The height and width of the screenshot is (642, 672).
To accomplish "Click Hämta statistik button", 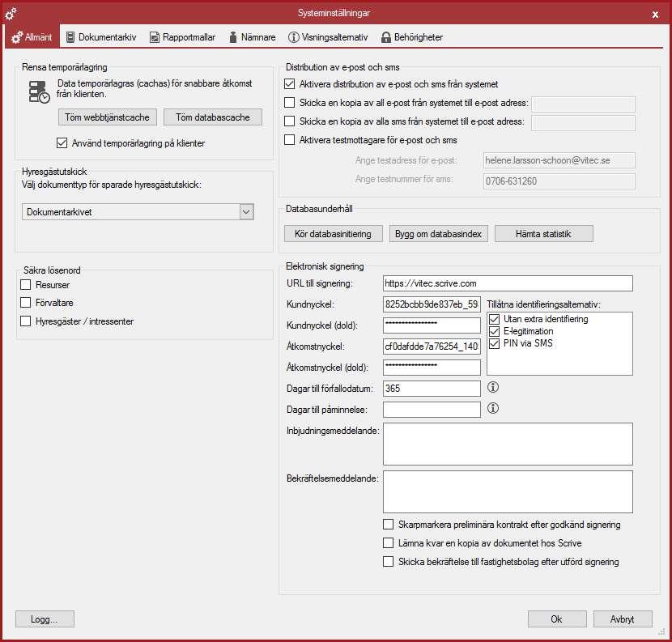I will [x=544, y=234].
